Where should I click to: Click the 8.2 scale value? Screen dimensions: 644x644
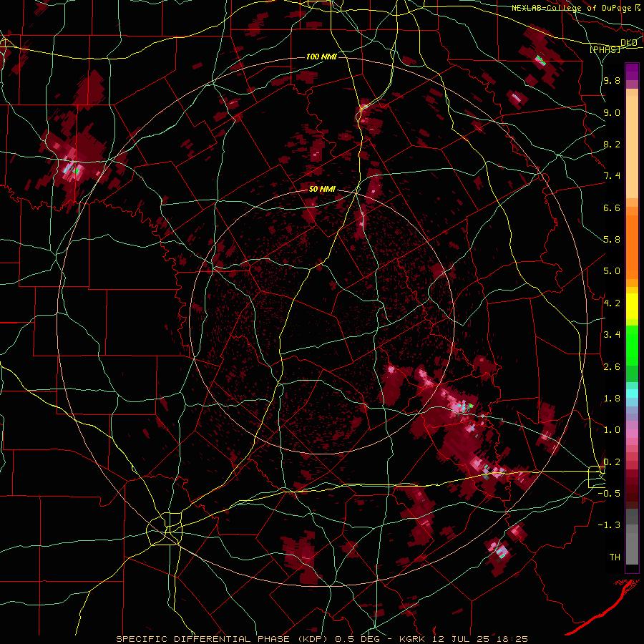click(x=612, y=144)
